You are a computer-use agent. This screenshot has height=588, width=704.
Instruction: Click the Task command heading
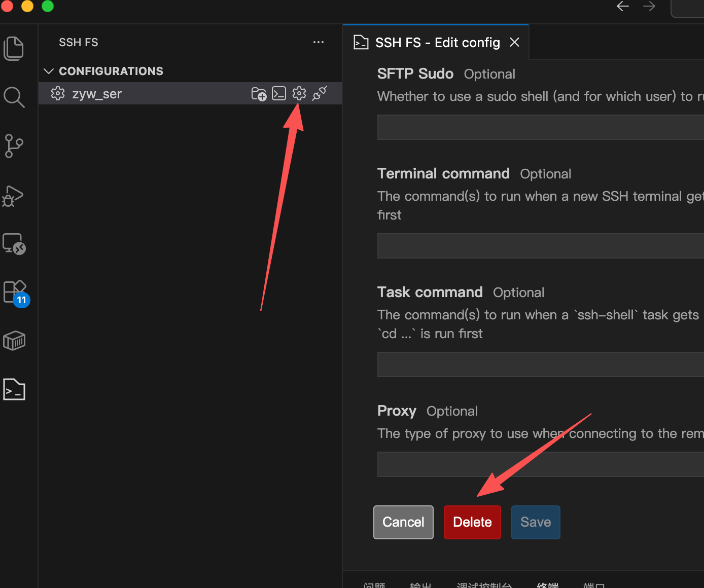click(x=430, y=292)
